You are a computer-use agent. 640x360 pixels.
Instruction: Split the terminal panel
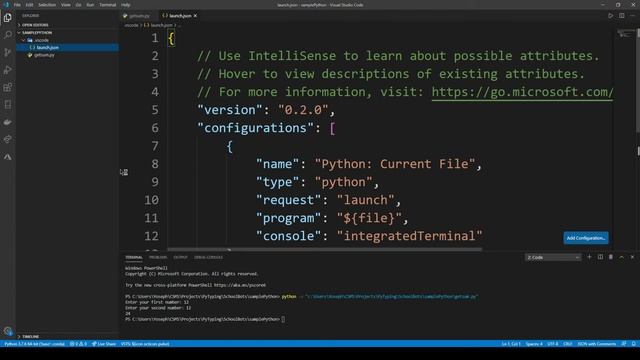[x=600, y=257]
